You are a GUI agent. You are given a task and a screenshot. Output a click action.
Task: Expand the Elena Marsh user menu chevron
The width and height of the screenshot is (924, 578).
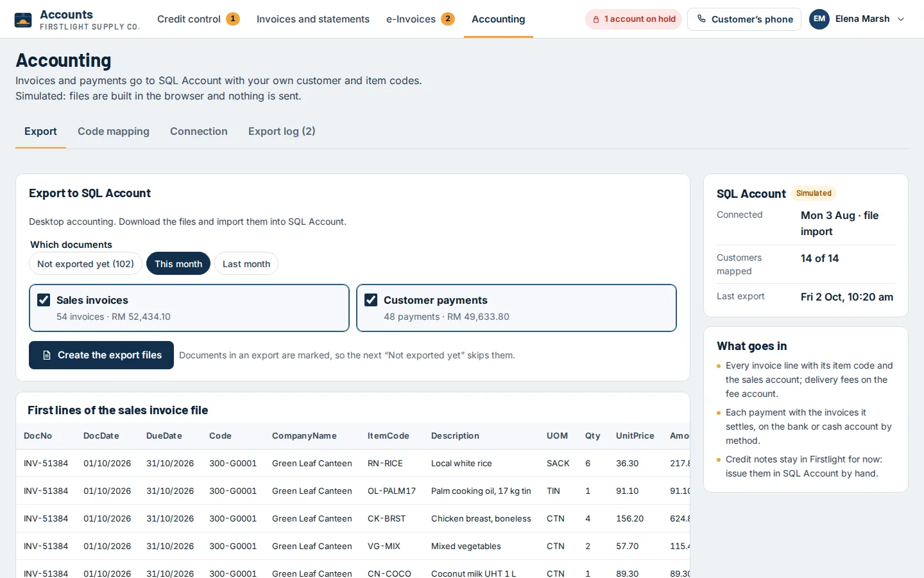point(901,19)
